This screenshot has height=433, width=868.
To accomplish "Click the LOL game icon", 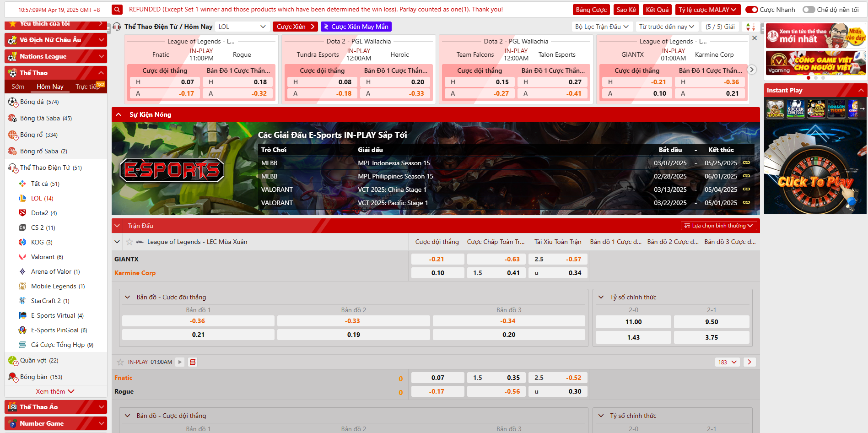I will (22, 198).
